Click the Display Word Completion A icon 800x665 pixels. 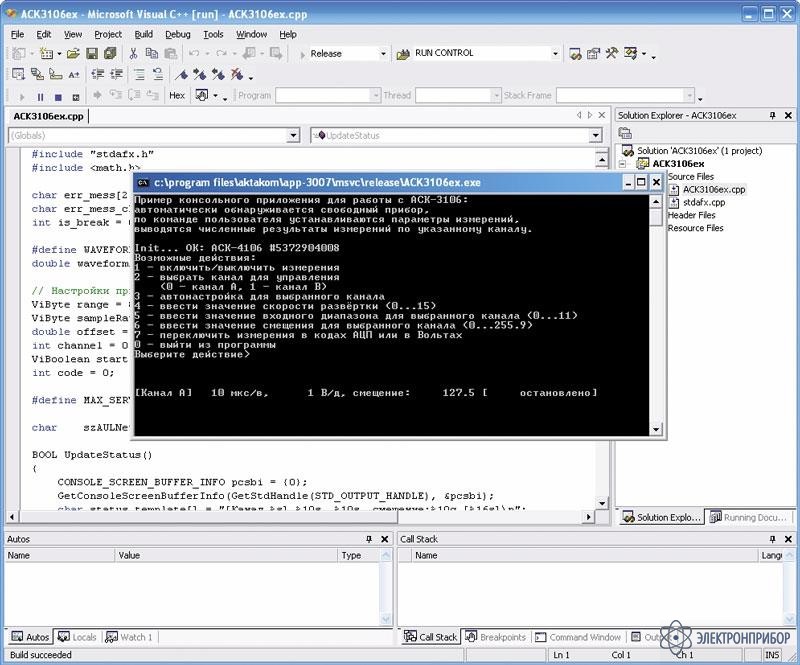click(74, 75)
